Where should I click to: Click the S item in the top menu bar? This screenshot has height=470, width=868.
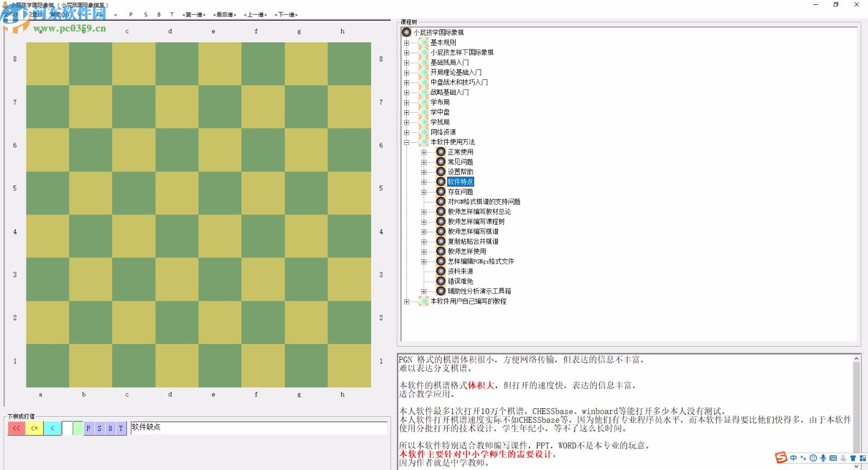click(x=145, y=15)
